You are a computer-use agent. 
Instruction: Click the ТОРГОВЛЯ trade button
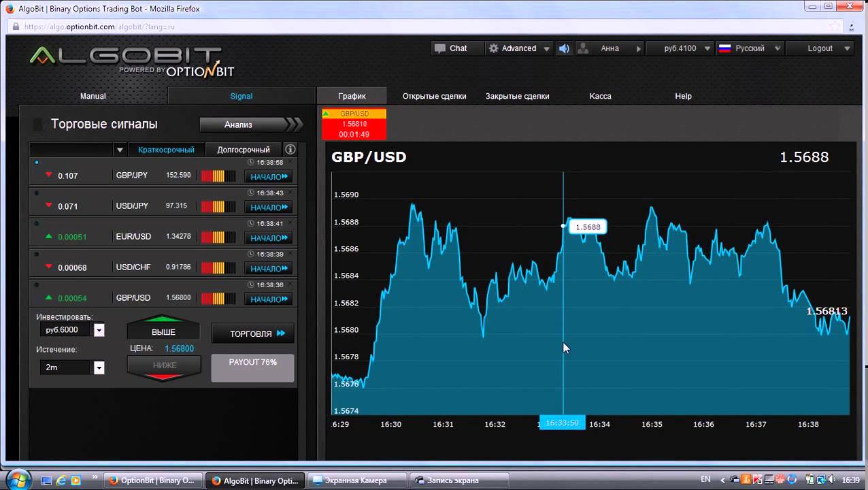pyautogui.click(x=252, y=333)
